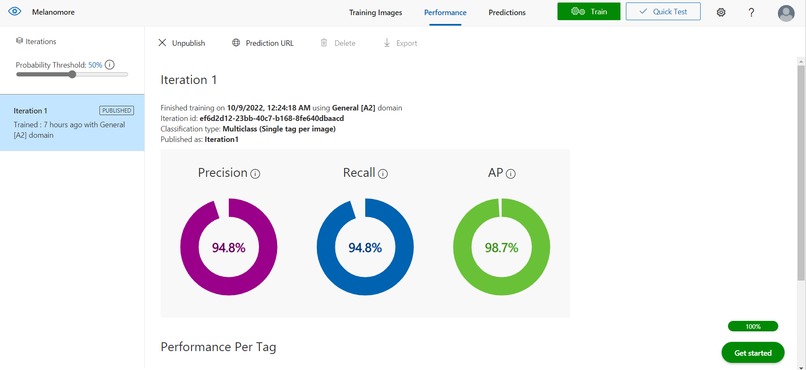Click the Iteration id ef6d2d12 value
This screenshot has height=370, width=806.
click(x=272, y=119)
